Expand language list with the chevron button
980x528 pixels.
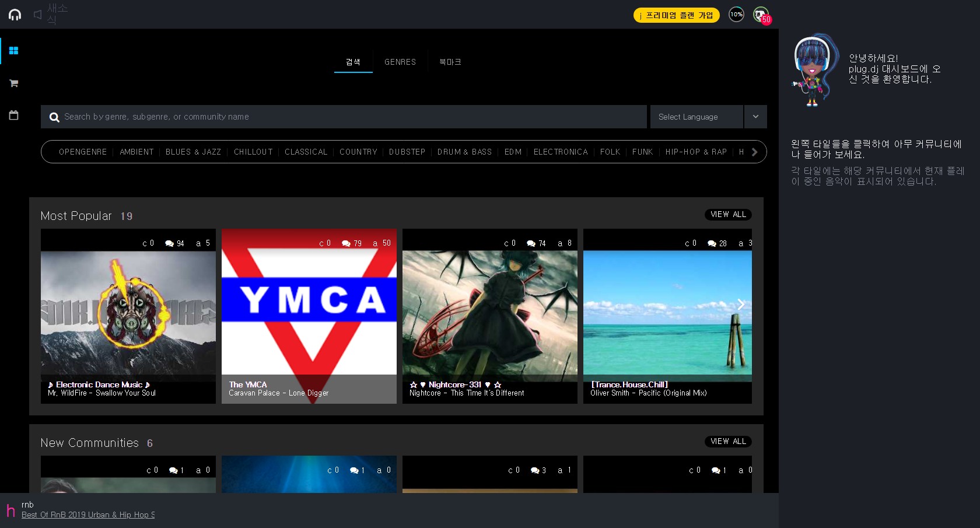pyautogui.click(x=755, y=117)
